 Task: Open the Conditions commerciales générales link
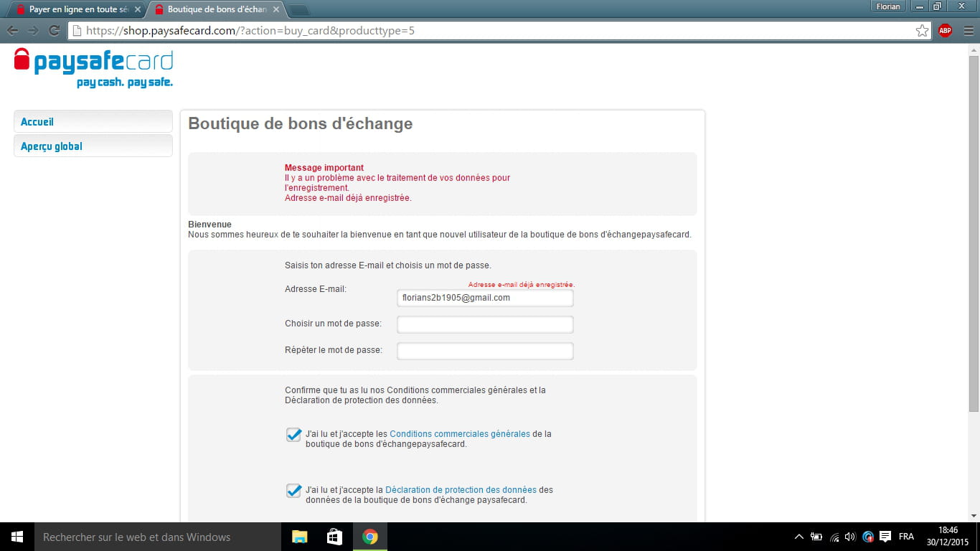pos(459,434)
